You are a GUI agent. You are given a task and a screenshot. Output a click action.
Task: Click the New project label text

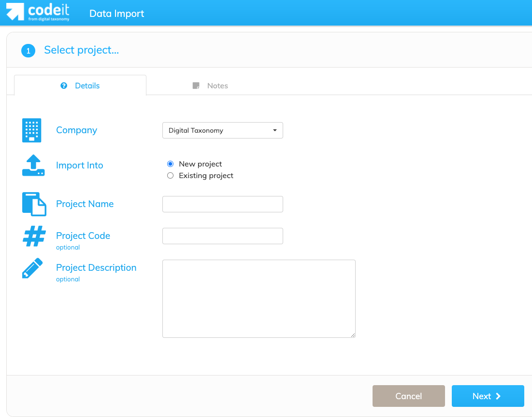tap(201, 164)
